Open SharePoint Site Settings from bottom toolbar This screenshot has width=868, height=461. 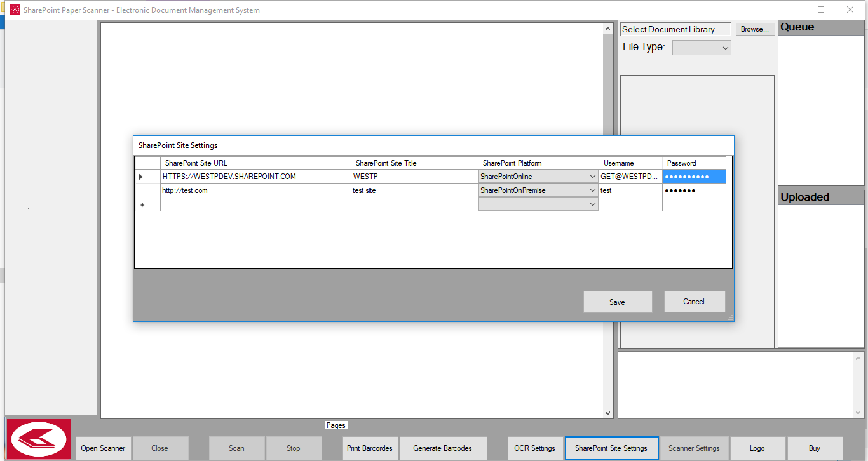tap(611, 448)
